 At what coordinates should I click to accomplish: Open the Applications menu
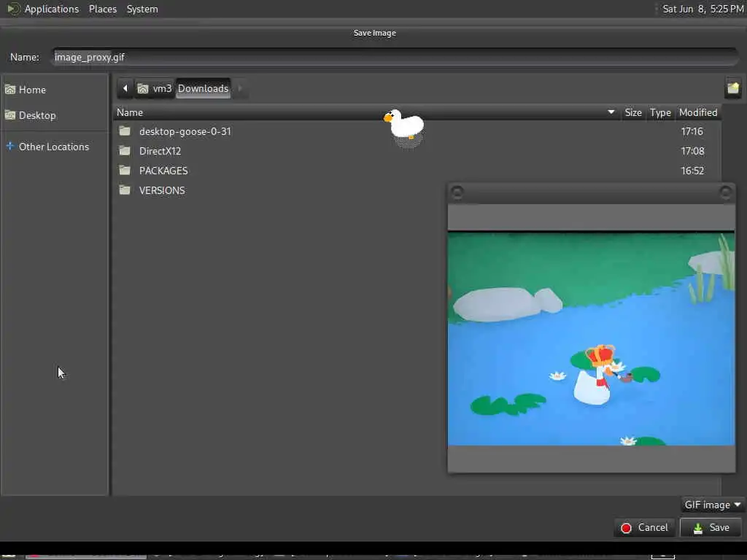[52, 9]
